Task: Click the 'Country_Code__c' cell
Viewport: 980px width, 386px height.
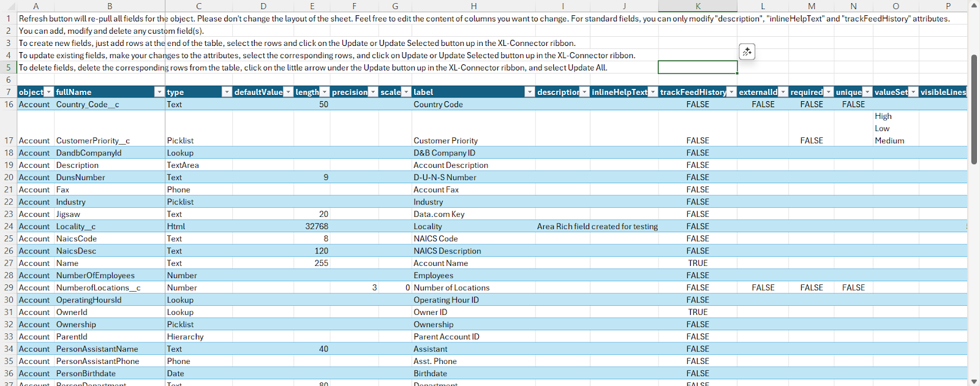Action: click(x=110, y=104)
